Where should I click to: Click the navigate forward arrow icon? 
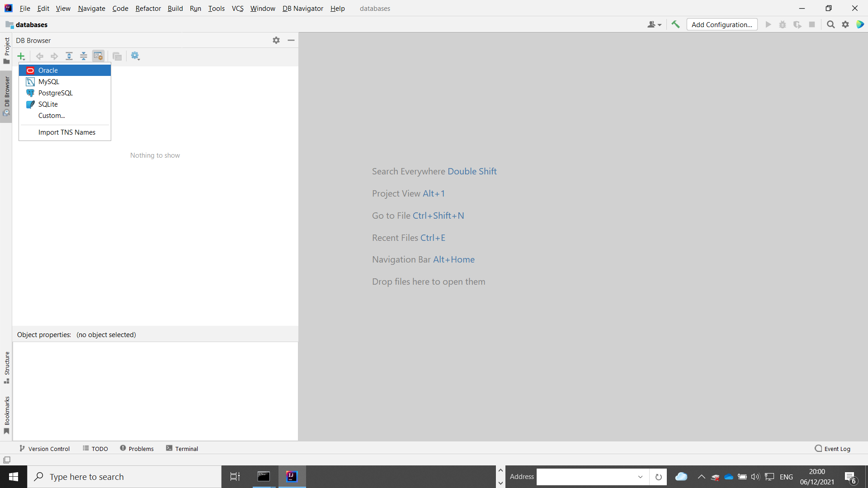pos(54,56)
